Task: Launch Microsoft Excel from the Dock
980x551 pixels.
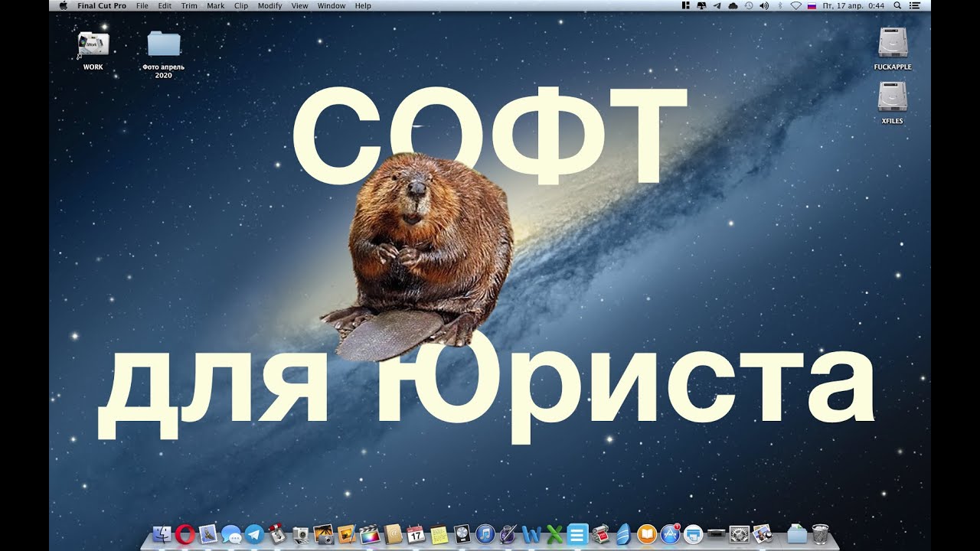Action: click(x=554, y=534)
